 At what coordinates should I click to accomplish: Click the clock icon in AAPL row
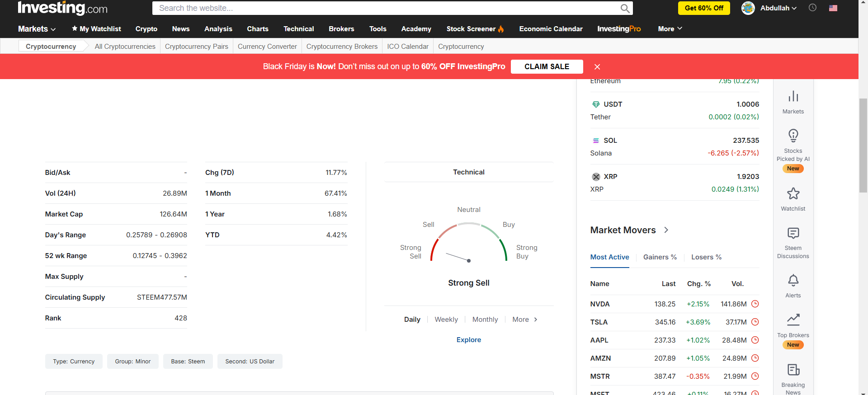point(755,340)
